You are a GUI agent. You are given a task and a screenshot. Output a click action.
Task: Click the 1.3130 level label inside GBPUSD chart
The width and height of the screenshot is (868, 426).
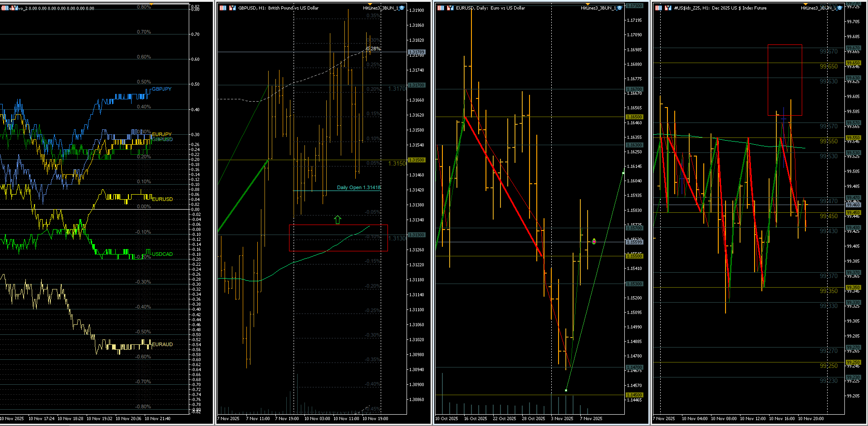[397, 238]
